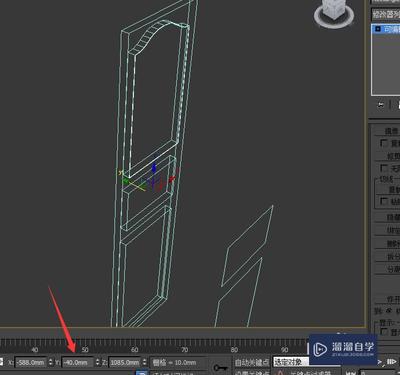Tick the checkbox in the 显示 group
The width and height of the screenshot is (400, 375).
(384, 331)
